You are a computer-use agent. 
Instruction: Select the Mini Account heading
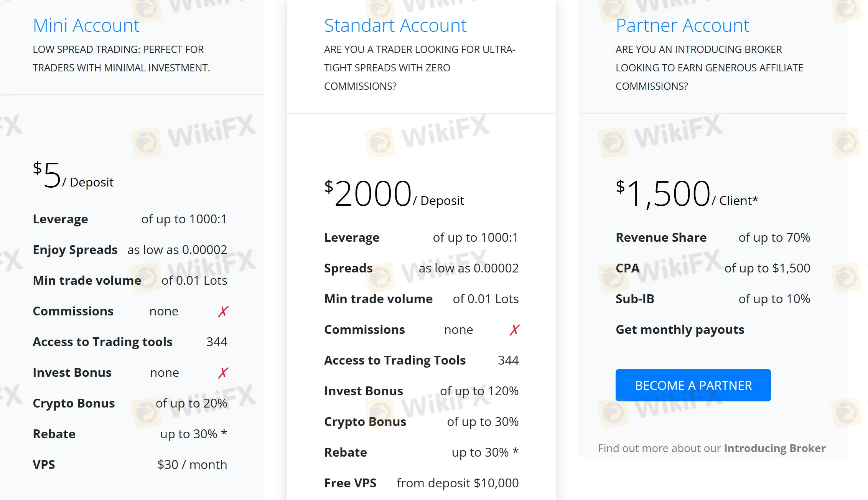coord(86,25)
